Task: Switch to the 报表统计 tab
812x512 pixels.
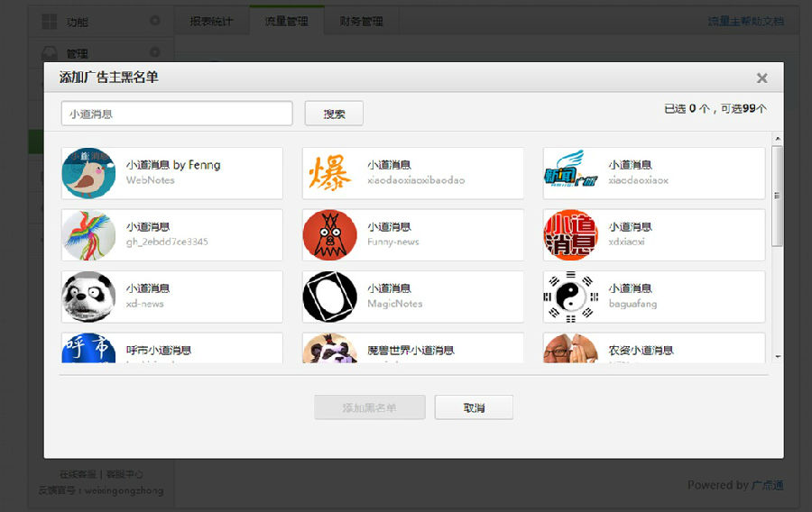Action: click(211, 21)
